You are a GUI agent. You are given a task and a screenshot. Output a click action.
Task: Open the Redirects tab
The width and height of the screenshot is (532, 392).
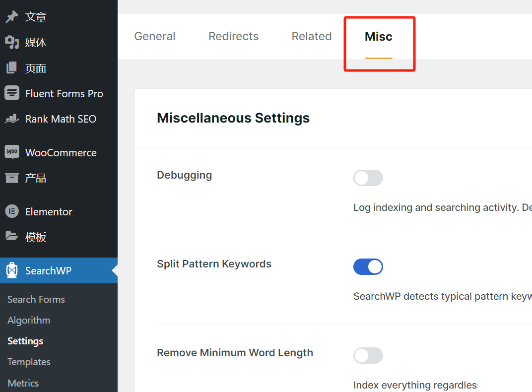point(233,36)
